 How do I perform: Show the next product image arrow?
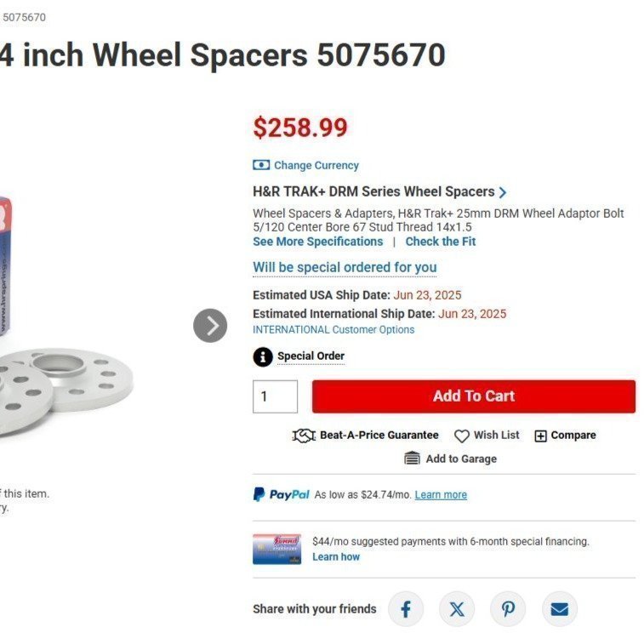click(x=210, y=325)
